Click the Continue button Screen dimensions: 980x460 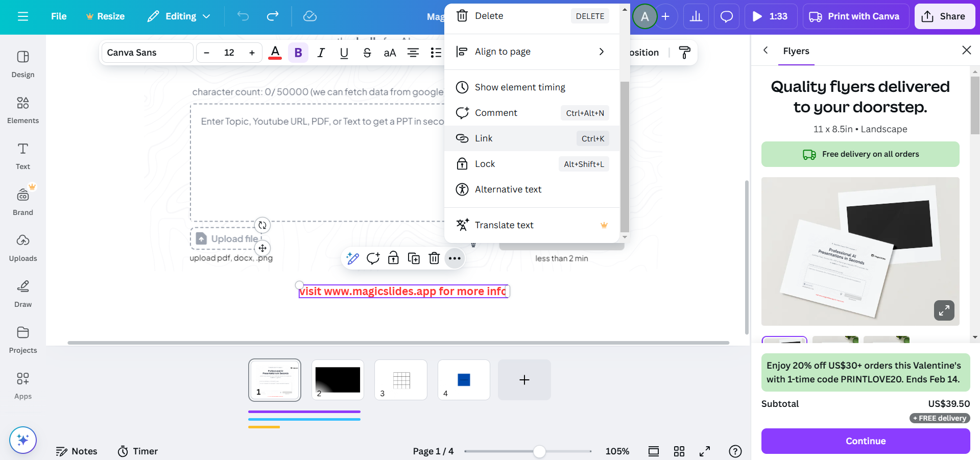pos(866,441)
